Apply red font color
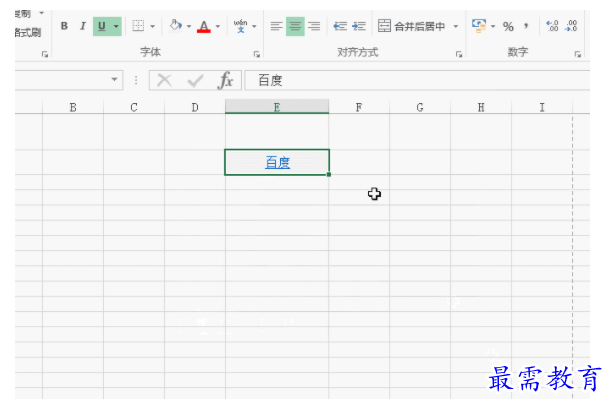Image resolution: width=610 pixels, height=410 pixels. 204,26
